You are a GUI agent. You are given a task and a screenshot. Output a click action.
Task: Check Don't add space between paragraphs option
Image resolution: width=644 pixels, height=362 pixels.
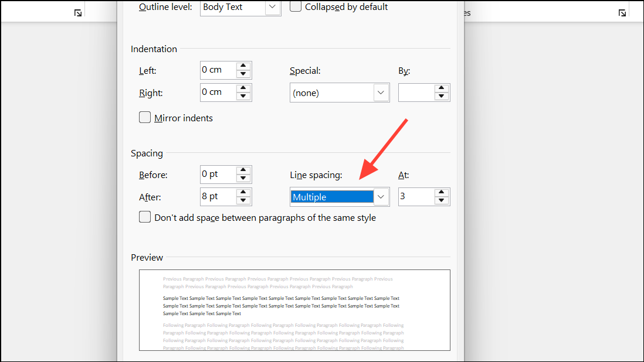(144, 217)
